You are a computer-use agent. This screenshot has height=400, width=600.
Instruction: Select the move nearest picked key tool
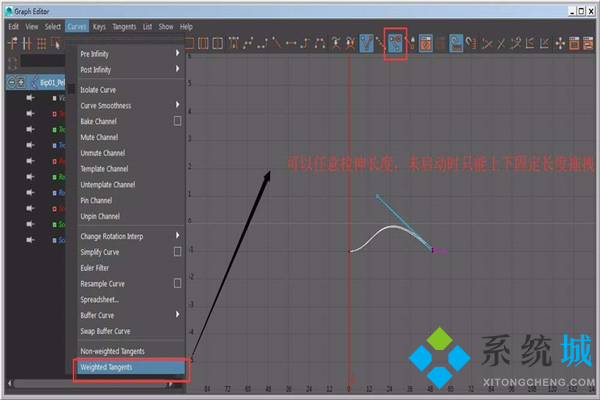13,43
